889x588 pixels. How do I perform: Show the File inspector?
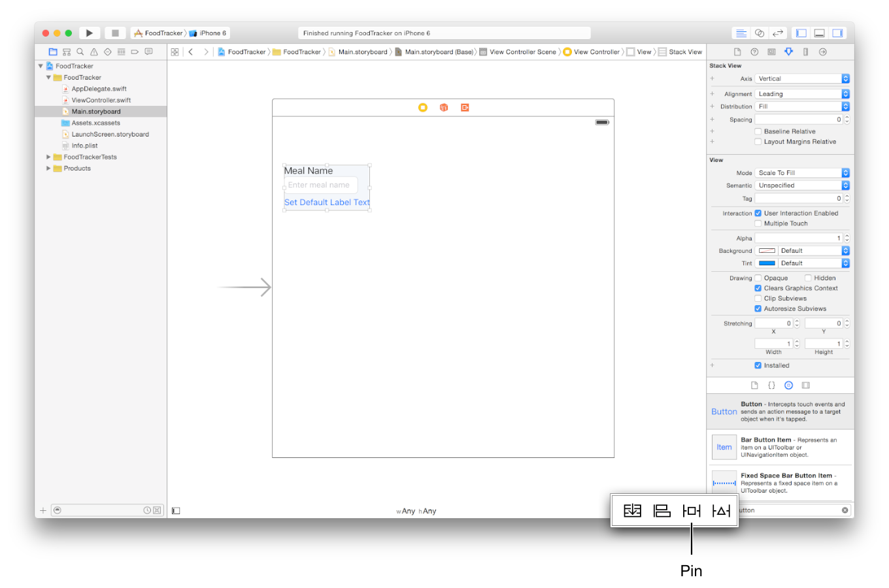point(737,52)
